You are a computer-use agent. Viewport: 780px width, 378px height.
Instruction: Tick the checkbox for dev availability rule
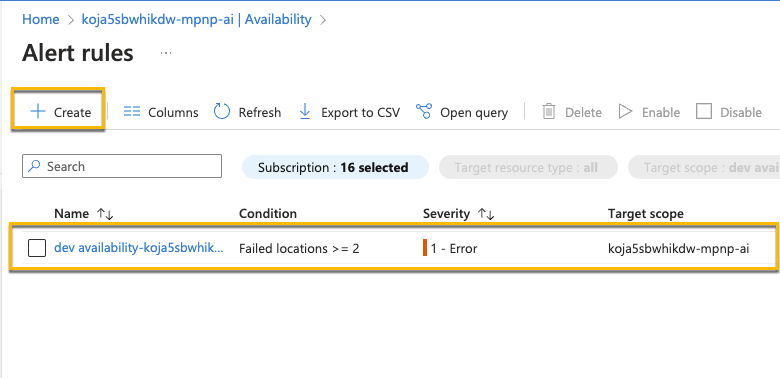click(37, 248)
